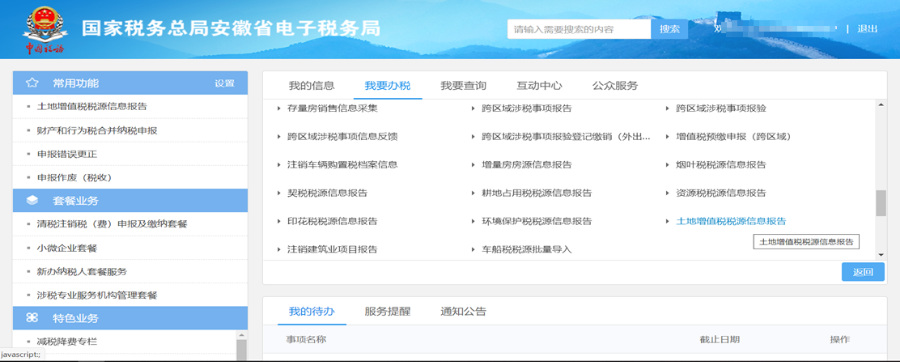Open 注销车辆购置税档案信息
This screenshot has width=900, height=362.
(343, 165)
